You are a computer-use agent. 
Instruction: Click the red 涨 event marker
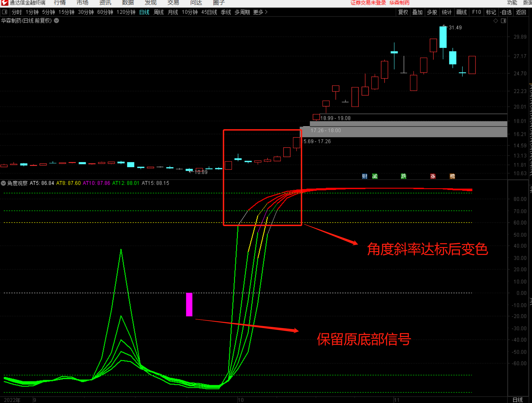coord(433,176)
